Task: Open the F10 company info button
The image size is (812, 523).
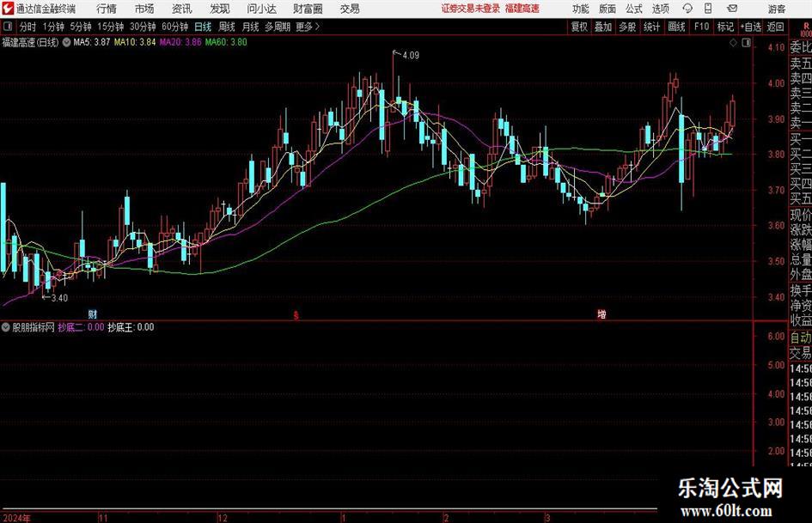Action: pos(701,27)
